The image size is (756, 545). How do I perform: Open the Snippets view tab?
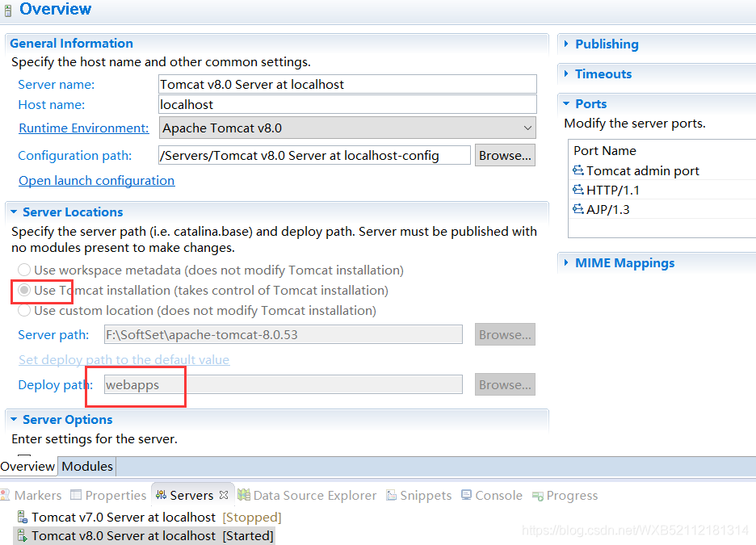pos(419,496)
